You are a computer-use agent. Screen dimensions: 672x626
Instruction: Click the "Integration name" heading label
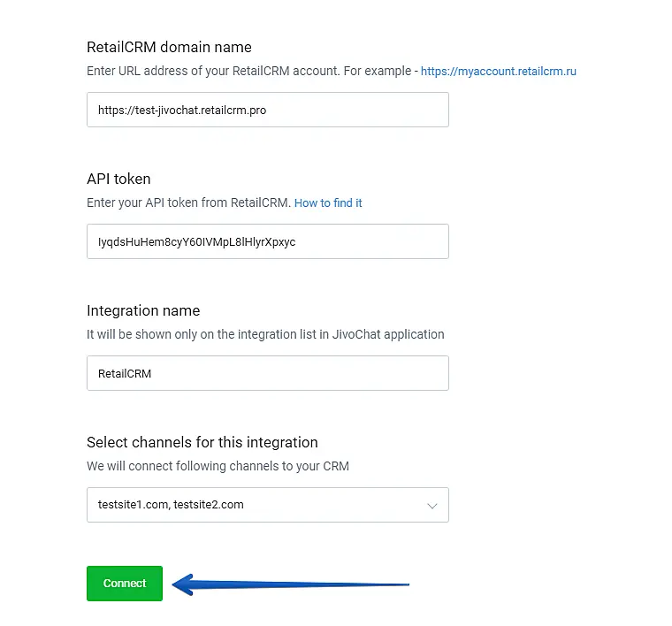[x=143, y=310]
